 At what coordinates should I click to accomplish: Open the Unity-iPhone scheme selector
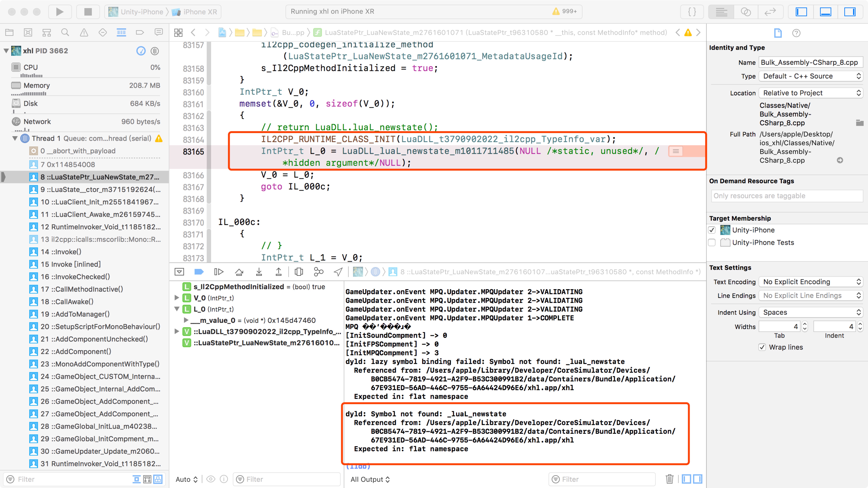tap(136, 12)
